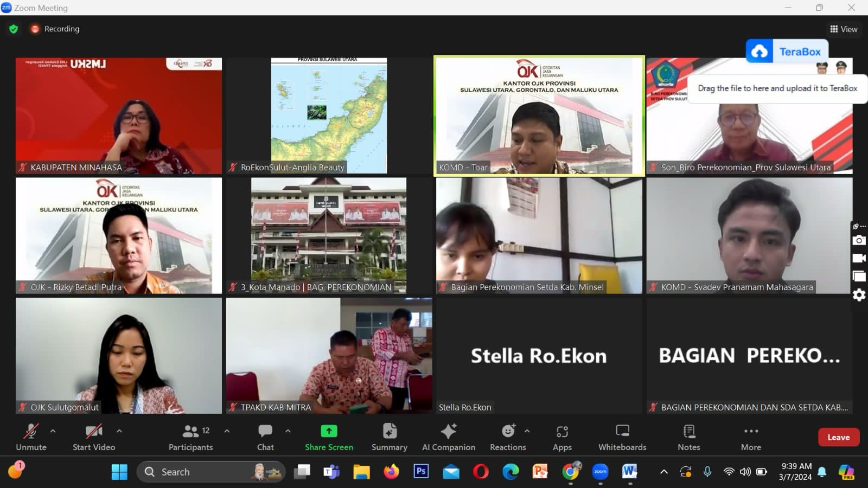Leave the meeting
Viewport: 868px width, 488px height.
pyautogui.click(x=838, y=437)
